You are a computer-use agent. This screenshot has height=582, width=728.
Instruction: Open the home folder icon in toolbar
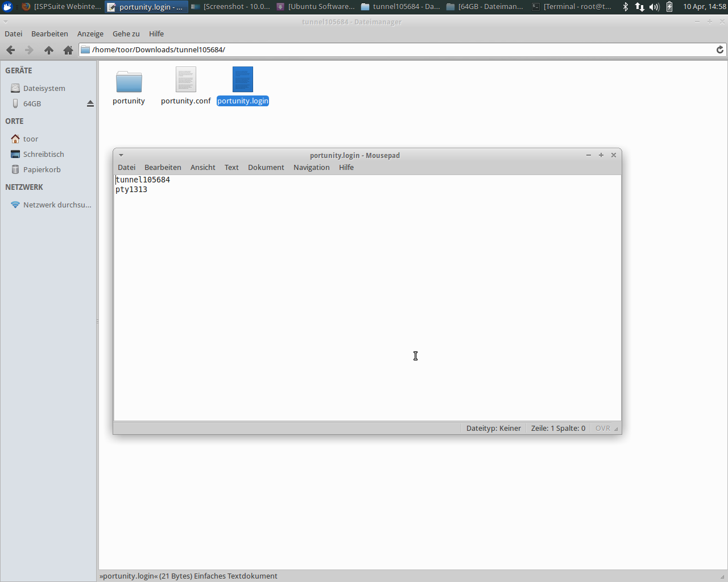pos(68,50)
